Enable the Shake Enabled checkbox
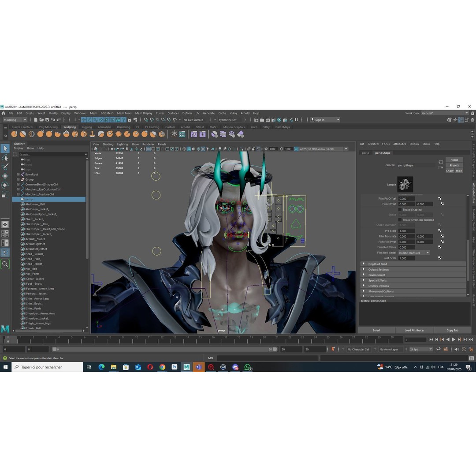Screen dimensions: 476x476 click(x=400, y=209)
